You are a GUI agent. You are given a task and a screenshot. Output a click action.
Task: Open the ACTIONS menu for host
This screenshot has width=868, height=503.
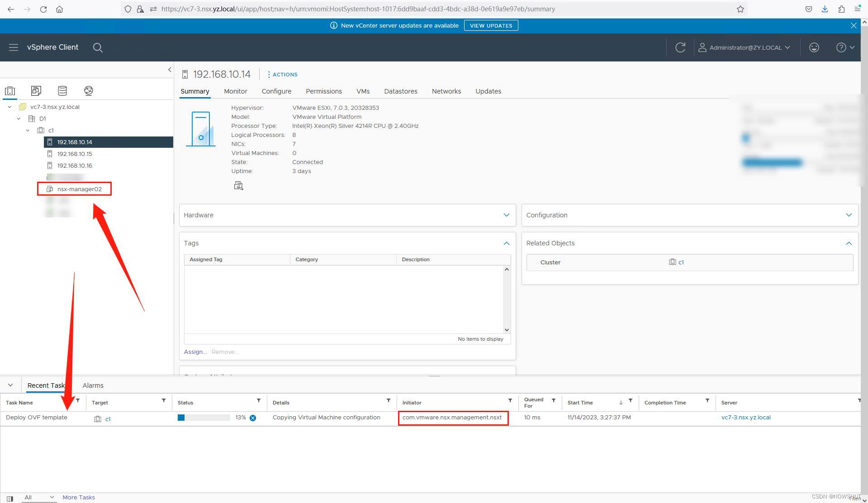pos(282,75)
